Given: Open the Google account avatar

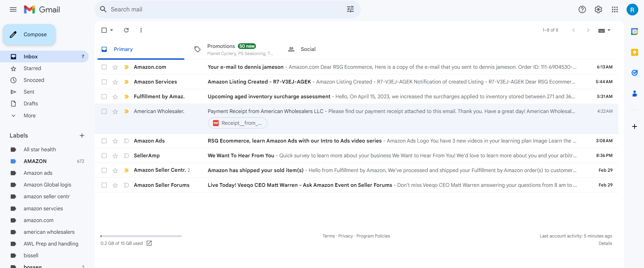Looking at the screenshot, I should point(632,9).
